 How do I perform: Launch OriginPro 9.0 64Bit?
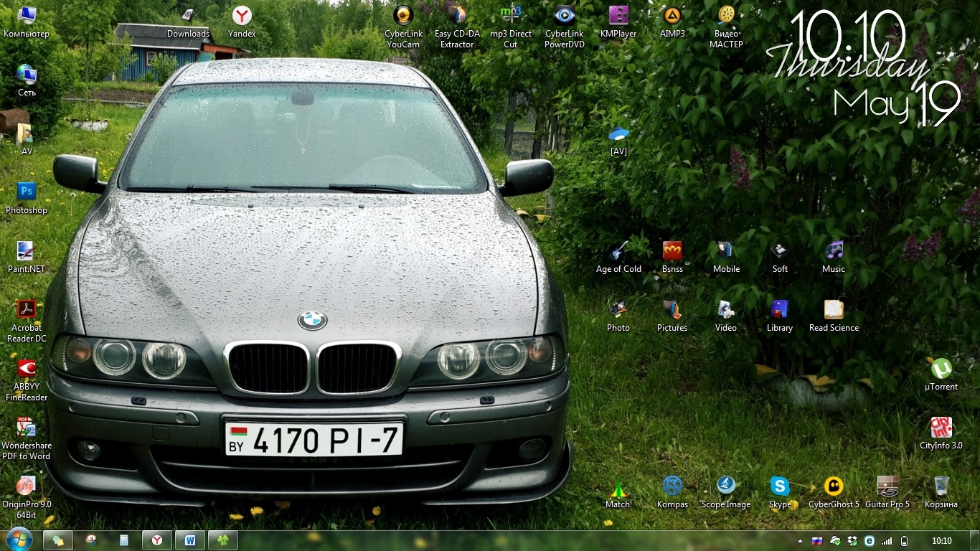[27, 497]
